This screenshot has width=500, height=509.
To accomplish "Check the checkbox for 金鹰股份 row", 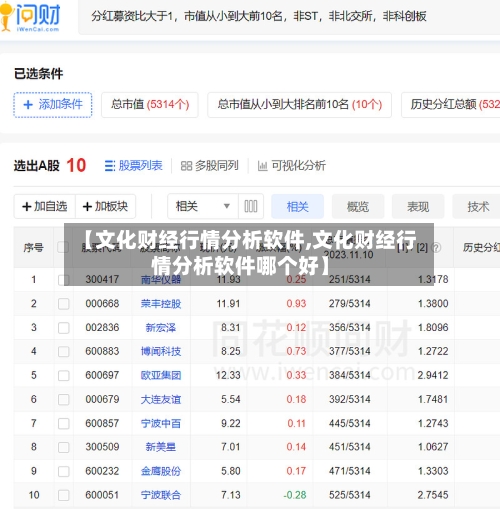I will [64, 471].
